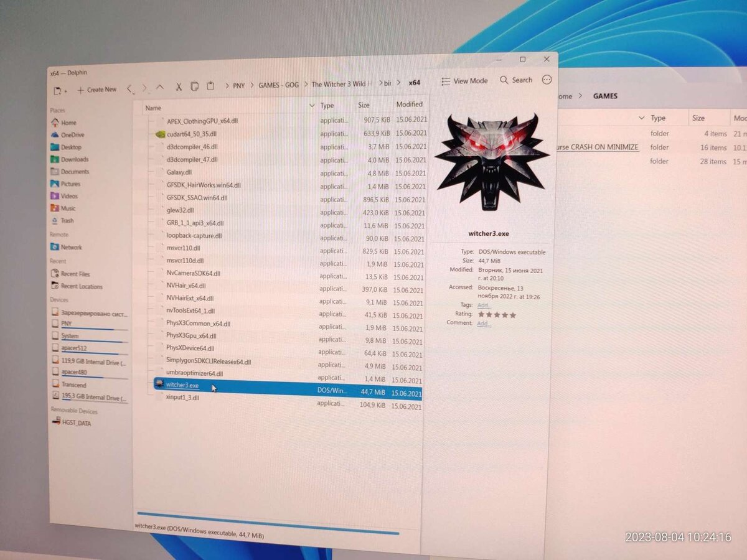Select file SimplygonSDKCLIReleasex64.dll
747x560 pixels.
point(209,362)
